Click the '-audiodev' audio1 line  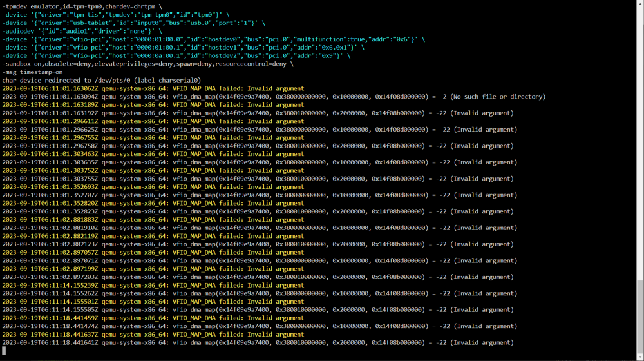[x=82, y=31]
